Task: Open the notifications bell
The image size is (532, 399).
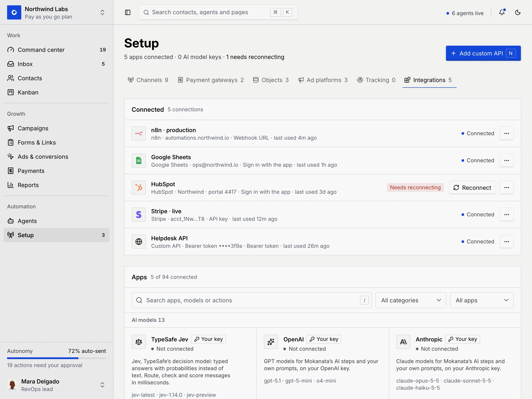Action: pyautogui.click(x=502, y=12)
